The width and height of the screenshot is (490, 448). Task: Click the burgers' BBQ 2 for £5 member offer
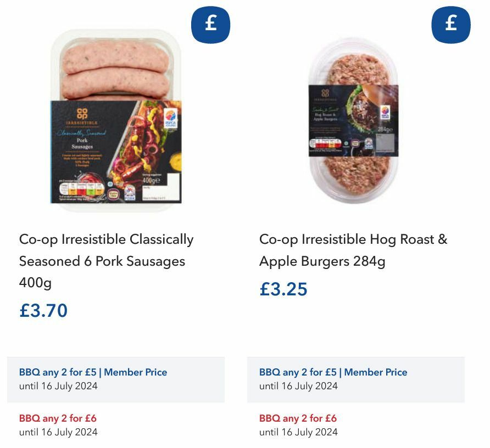(x=332, y=372)
